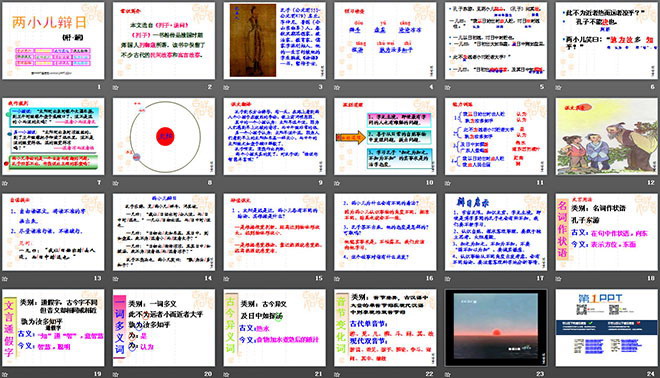Click the animation star icon under slide 2

coord(116,88)
